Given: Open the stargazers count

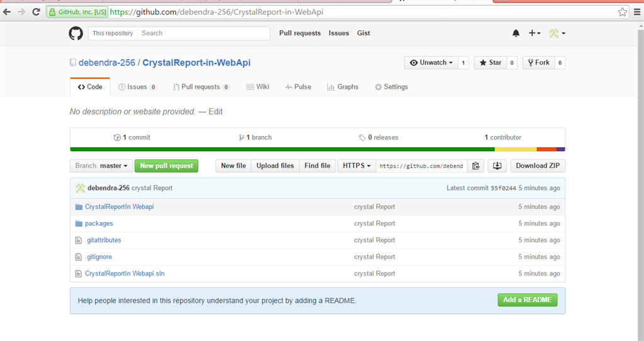Looking at the screenshot, I should (x=512, y=63).
